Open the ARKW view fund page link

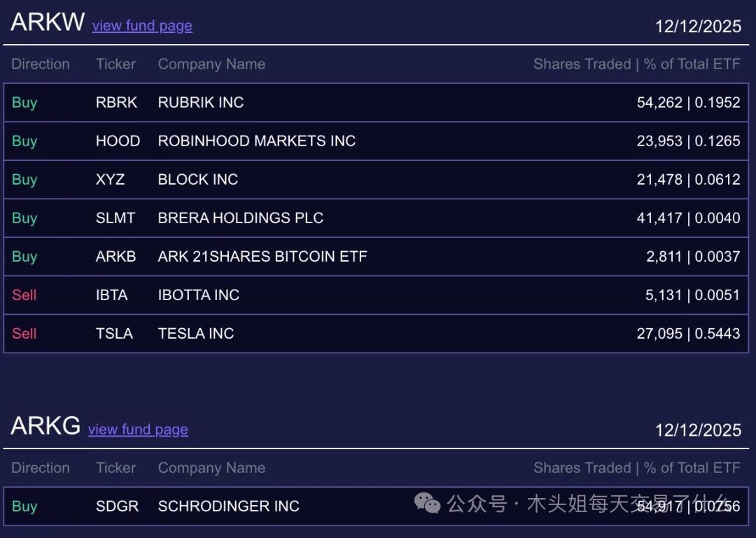(x=142, y=26)
